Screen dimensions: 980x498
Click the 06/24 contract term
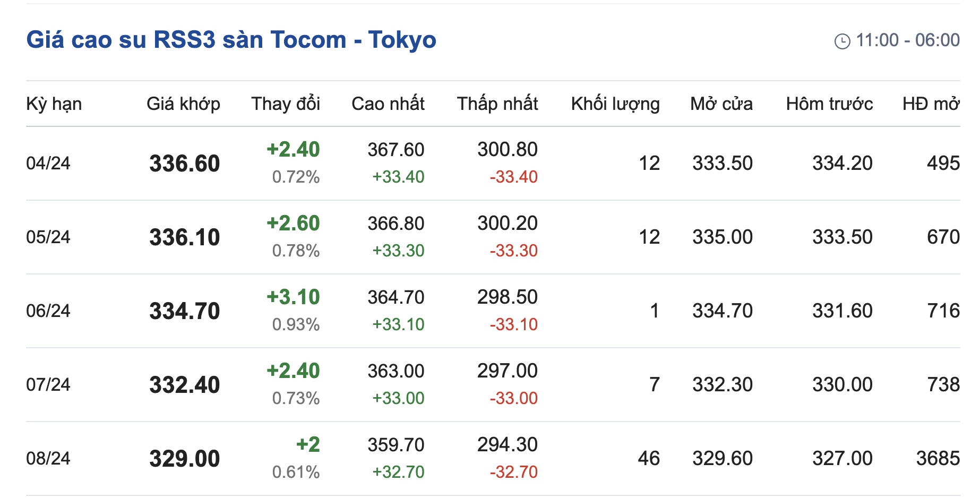48,311
